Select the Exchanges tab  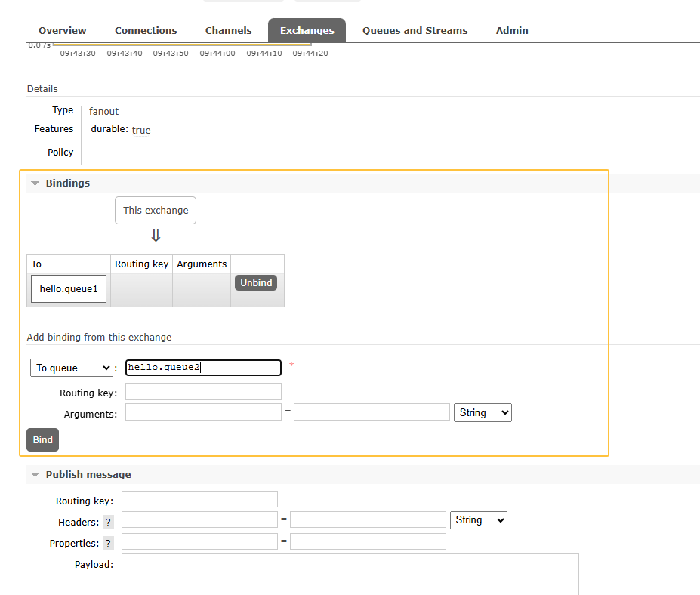[307, 30]
